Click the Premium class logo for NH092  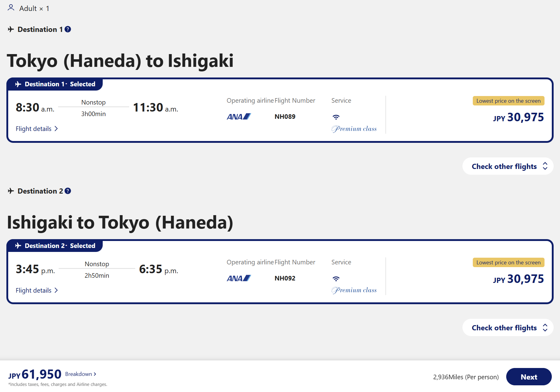354,290
